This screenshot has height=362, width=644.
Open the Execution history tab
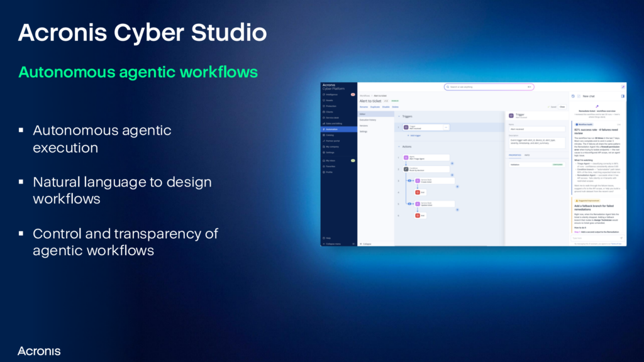pyautogui.click(x=376, y=120)
